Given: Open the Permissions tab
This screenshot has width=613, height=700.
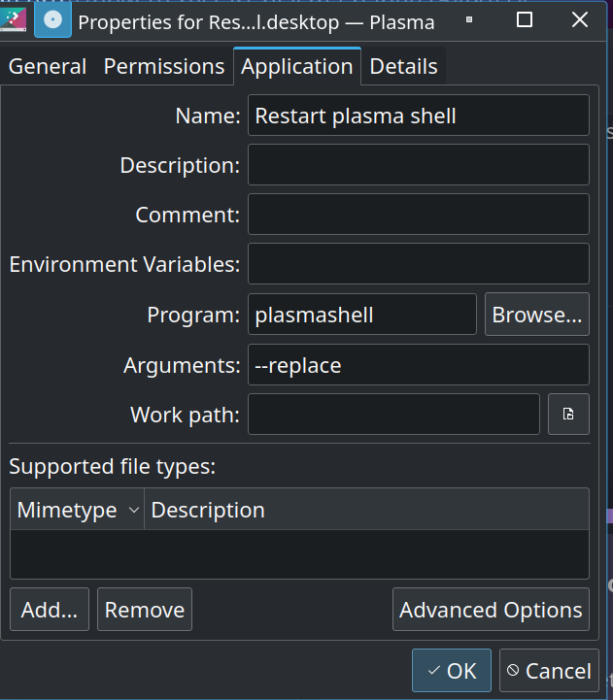Looking at the screenshot, I should [164, 67].
